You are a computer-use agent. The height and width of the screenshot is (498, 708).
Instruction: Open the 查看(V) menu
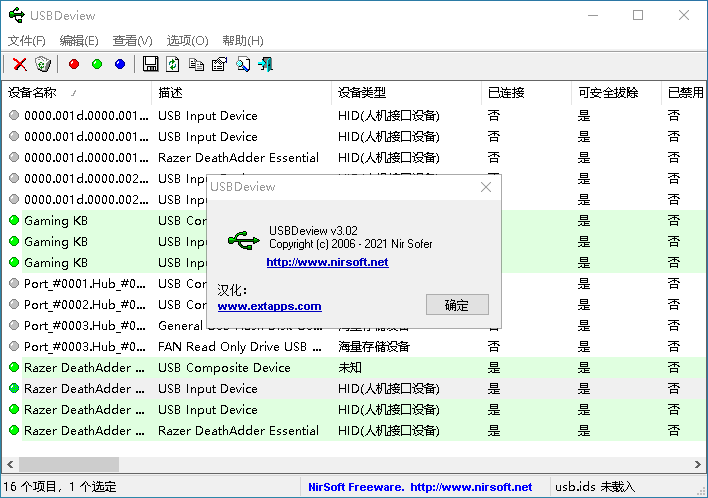pyautogui.click(x=132, y=41)
